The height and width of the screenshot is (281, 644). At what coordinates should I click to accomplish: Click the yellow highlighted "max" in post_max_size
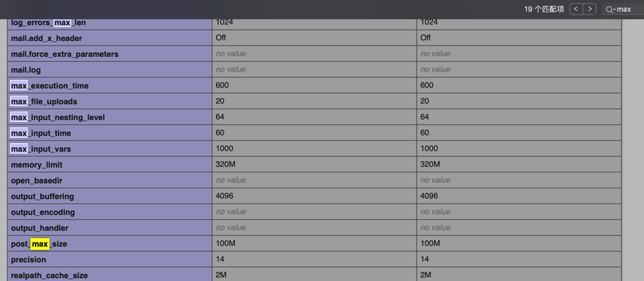[x=40, y=244]
